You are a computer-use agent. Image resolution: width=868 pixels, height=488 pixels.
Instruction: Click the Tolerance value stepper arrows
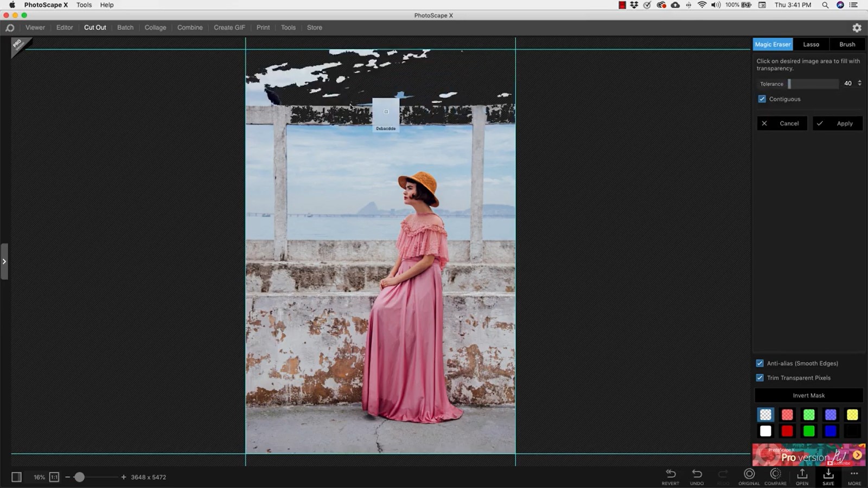coord(859,83)
